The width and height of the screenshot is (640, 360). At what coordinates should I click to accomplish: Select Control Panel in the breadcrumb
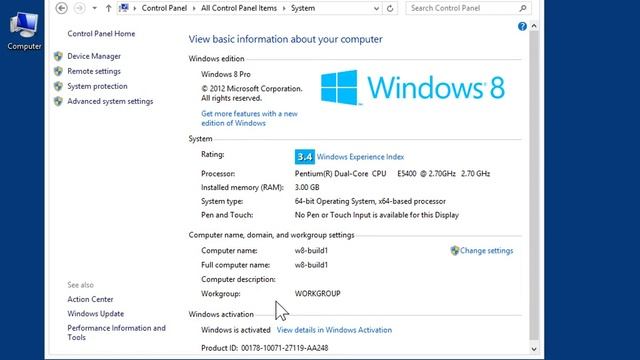pyautogui.click(x=164, y=8)
